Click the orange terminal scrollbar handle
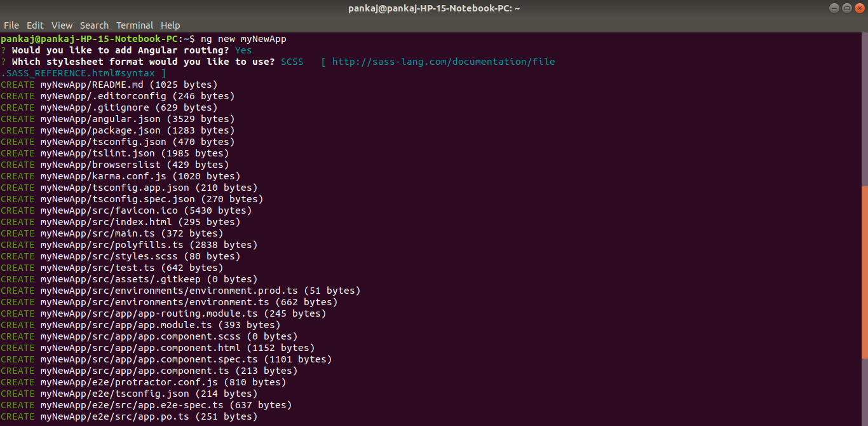The width and height of the screenshot is (868, 426). point(865,272)
